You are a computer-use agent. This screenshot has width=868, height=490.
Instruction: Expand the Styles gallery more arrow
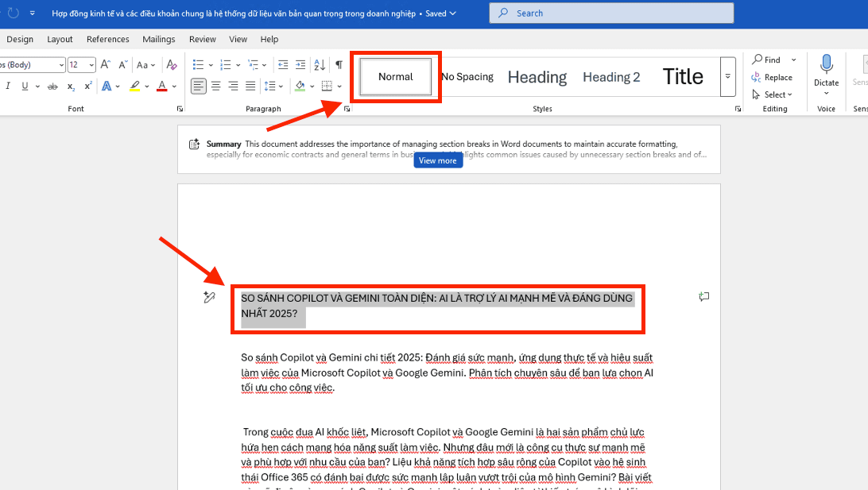tap(727, 77)
